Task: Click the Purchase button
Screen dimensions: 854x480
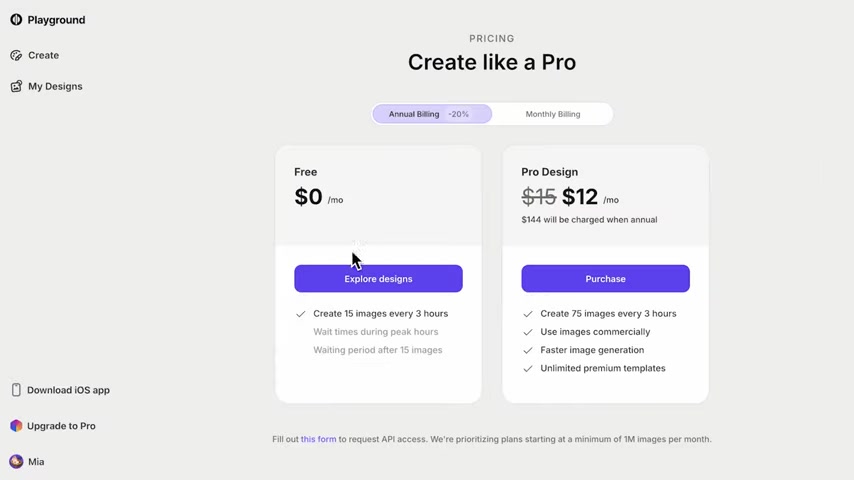Action: (x=606, y=278)
